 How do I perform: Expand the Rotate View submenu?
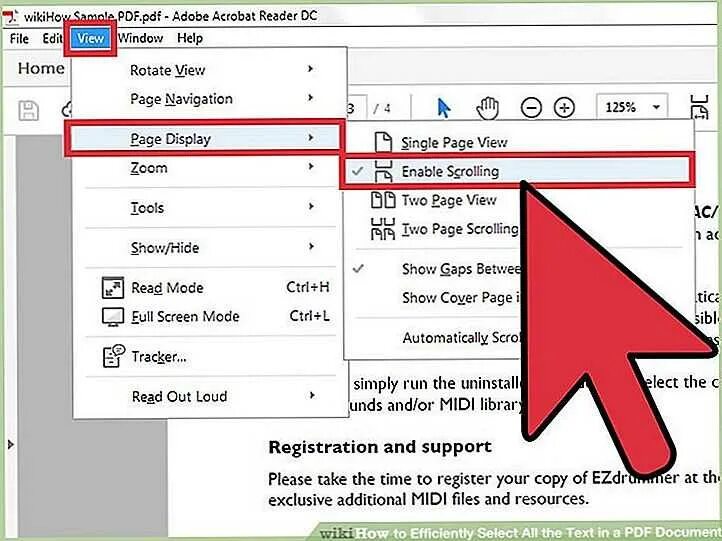tap(210, 70)
